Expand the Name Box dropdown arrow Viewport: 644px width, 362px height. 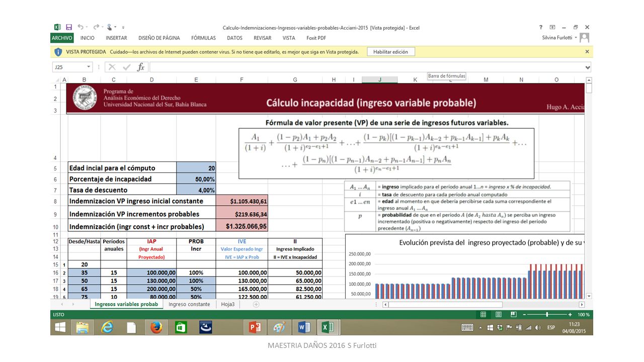pos(89,67)
